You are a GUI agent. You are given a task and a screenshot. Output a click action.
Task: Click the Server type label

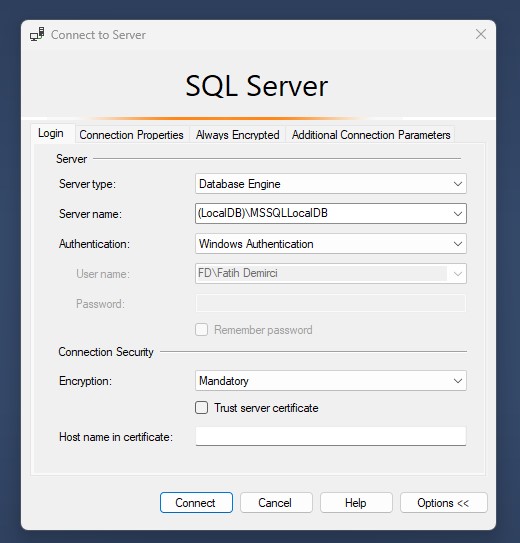[87, 184]
